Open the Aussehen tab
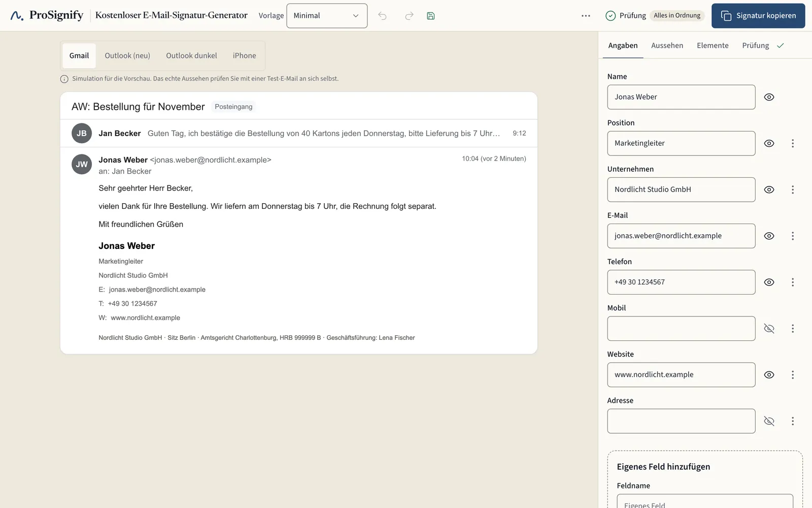 (x=667, y=46)
